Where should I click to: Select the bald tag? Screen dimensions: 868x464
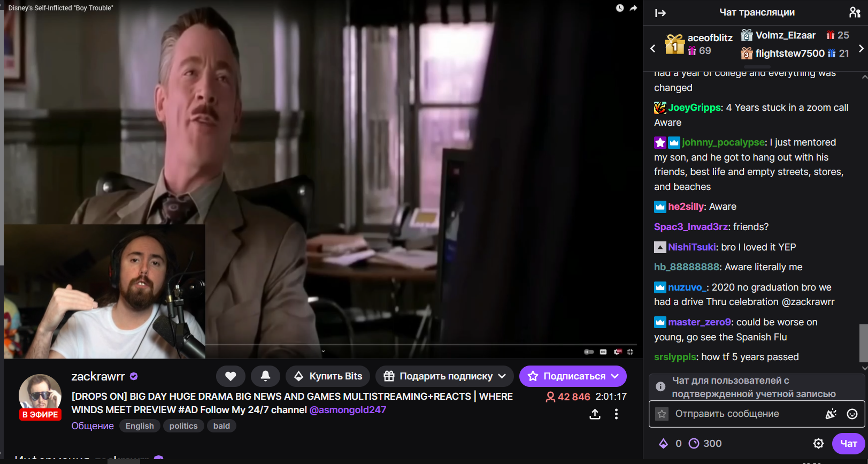coord(221,426)
